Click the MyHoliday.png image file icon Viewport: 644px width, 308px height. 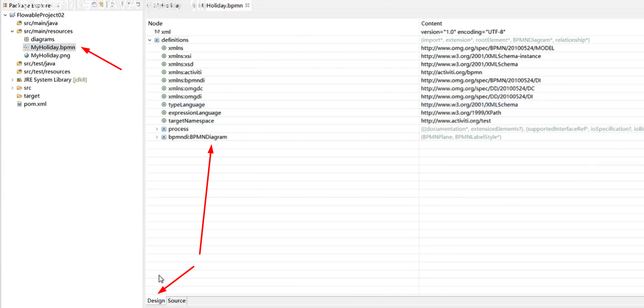26,55
